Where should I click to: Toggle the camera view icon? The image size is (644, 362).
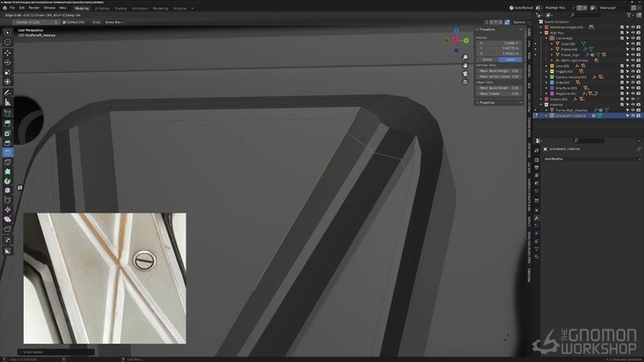coord(465,74)
